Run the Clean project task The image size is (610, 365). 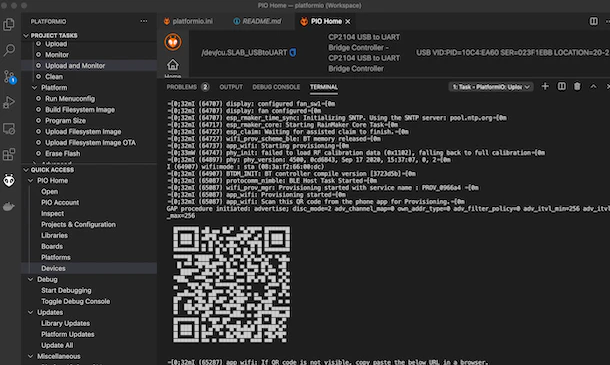tap(54, 77)
